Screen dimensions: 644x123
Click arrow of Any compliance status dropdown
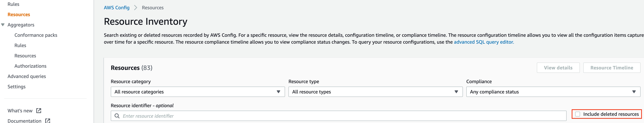pyautogui.click(x=634, y=92)
